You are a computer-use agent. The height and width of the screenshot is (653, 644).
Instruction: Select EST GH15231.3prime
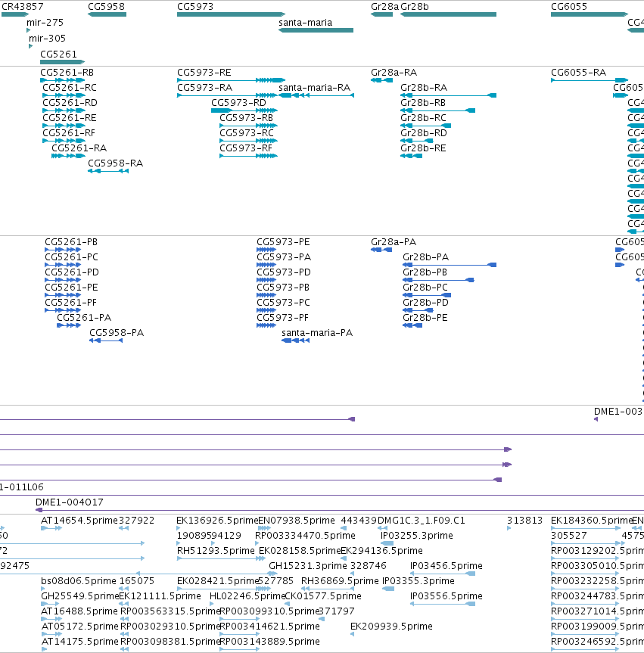coord(308,566)
